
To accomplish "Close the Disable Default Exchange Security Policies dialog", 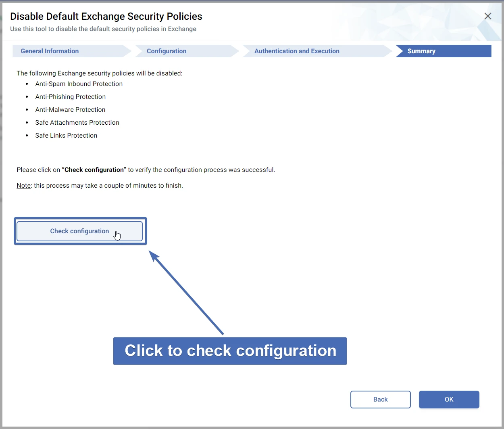I will tap(487, 16).
